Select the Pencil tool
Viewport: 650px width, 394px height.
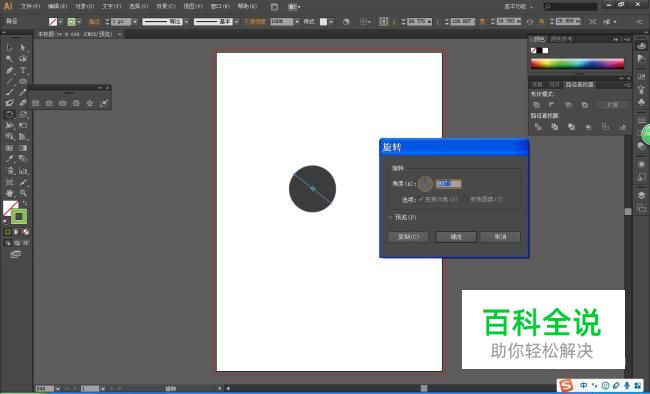click(23, 92)
